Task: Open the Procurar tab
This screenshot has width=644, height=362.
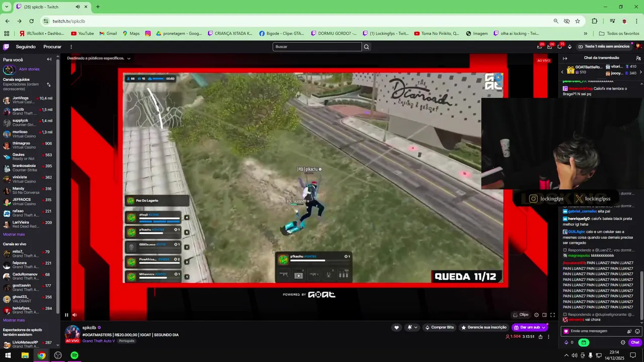Action: coord(52,47)
